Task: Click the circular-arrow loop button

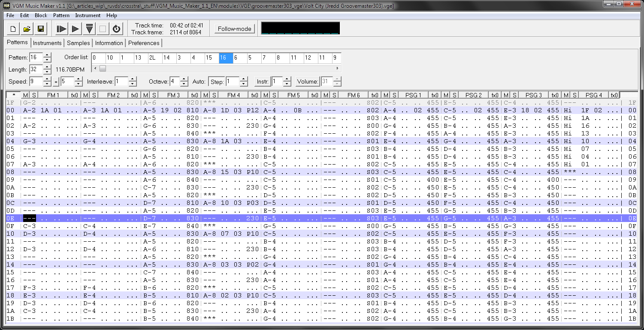Action: click(116, 29)
